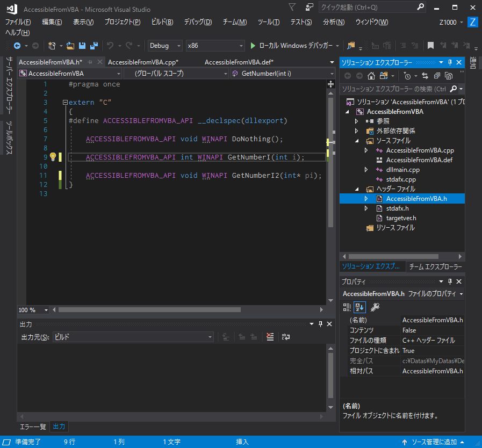Expand the 参照 node in Solution Explorer
Viewport: 482px width, 448px height.
click(x=357, y=121)
